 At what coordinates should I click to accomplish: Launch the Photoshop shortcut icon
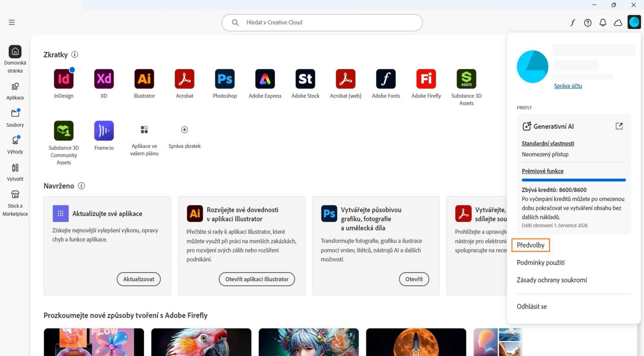point(225,79)
